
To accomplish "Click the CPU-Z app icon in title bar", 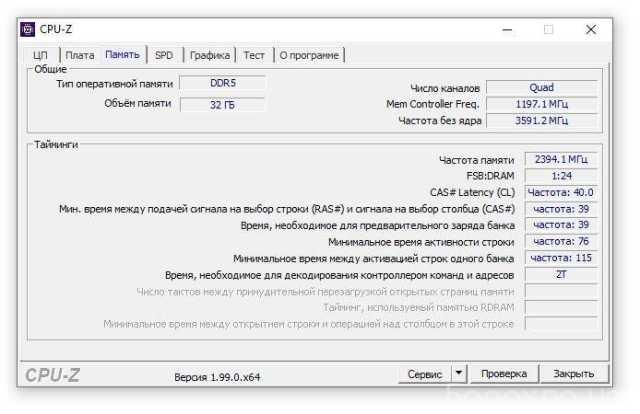I will [27, 29].
